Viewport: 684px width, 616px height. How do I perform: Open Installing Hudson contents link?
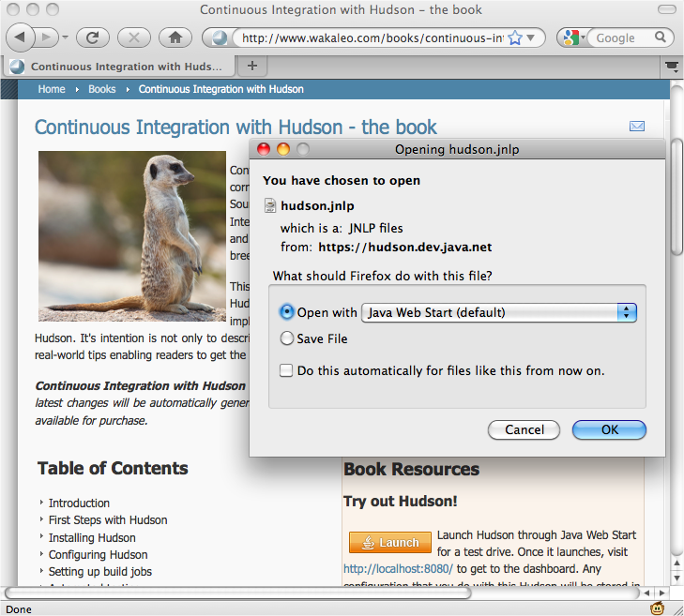(x=92, y=537)
